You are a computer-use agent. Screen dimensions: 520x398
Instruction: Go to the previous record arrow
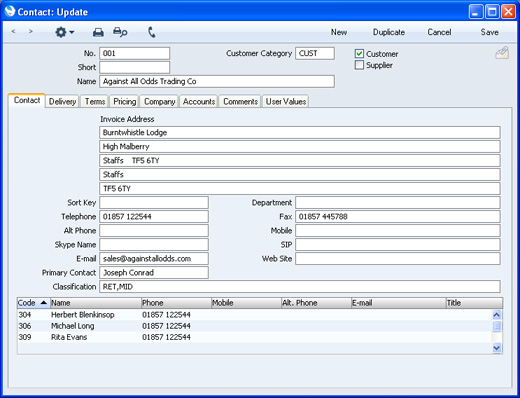click(13, 31)
